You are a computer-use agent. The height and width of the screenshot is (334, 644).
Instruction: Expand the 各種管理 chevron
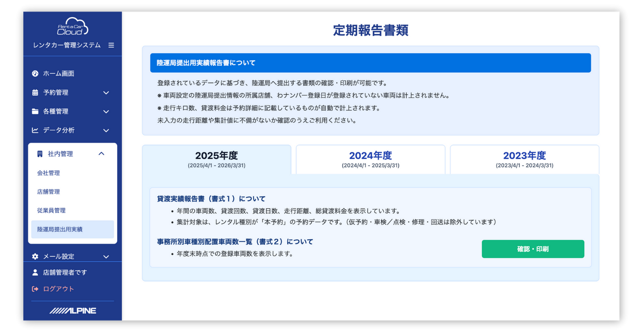(x=106, y=112)
